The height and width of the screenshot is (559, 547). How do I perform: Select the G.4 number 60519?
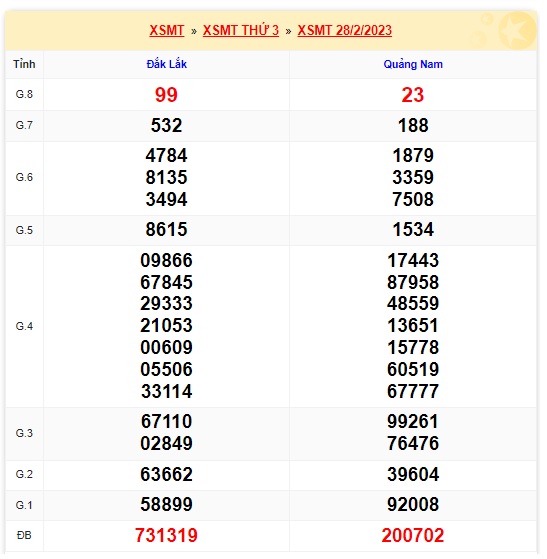413,369
